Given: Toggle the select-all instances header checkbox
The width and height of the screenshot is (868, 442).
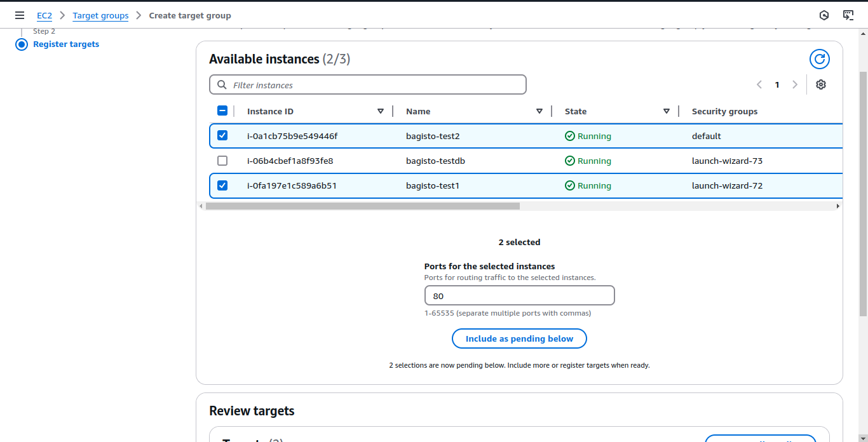Looking at the screenshot, I should point(222,110).
